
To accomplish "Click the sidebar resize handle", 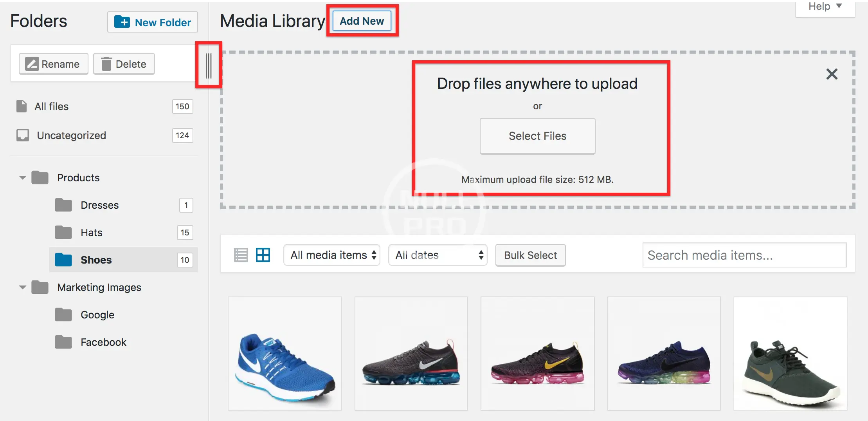I will 209,65.
